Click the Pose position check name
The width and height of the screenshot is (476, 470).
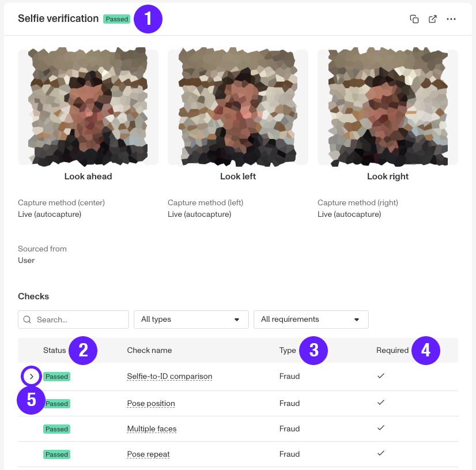151,404
